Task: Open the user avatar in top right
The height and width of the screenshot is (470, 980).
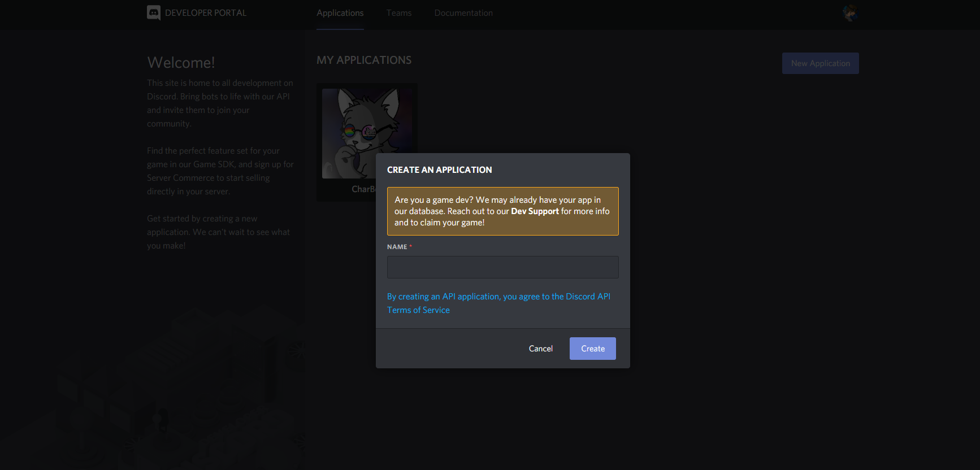Action: (x=850, y=12)
